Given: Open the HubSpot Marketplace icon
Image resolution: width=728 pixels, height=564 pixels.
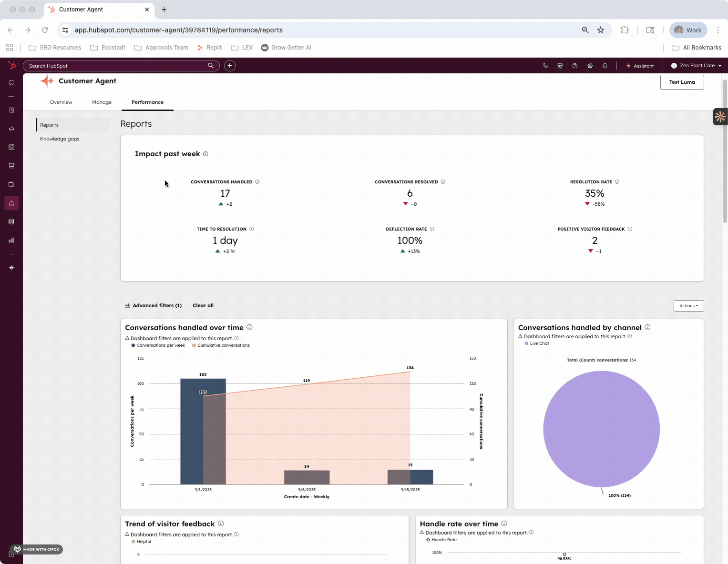Looking at the screenshot, I should (x=560, y=66).
